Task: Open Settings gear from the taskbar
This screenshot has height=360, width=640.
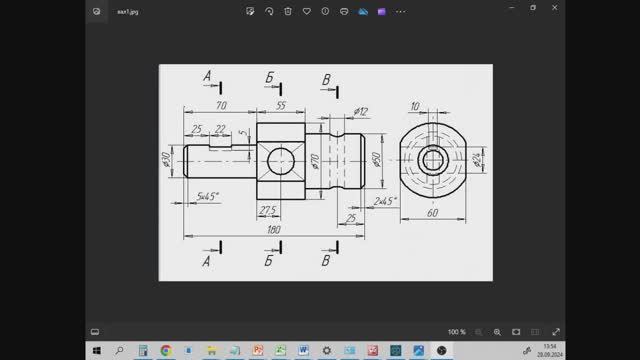Action: click(327, 351)
